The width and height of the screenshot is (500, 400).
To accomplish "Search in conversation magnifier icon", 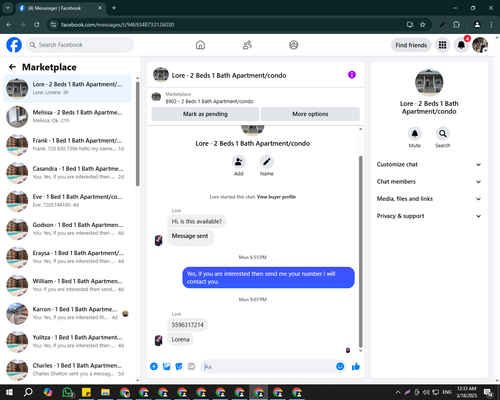I will click(443, 134).
